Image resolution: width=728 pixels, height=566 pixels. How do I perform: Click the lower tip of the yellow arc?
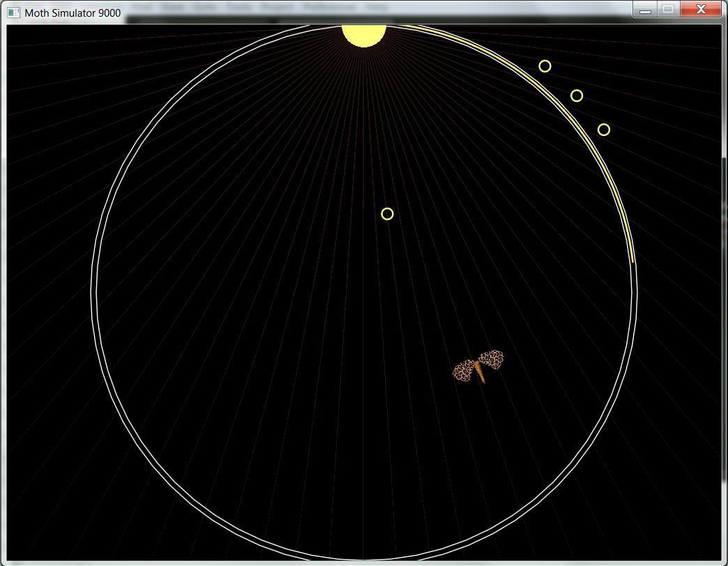tap(633, 261)
